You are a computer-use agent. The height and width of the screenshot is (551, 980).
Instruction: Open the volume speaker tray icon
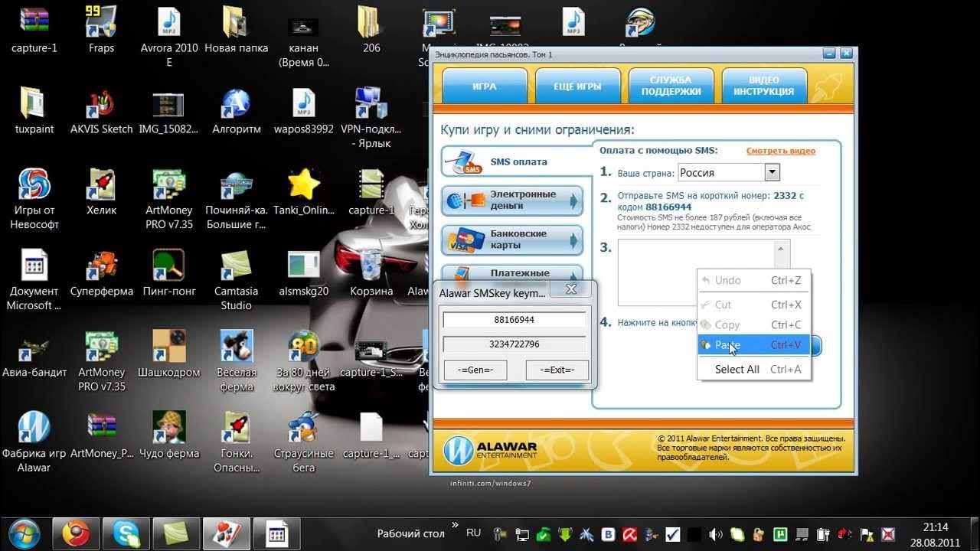coord(715,534)
